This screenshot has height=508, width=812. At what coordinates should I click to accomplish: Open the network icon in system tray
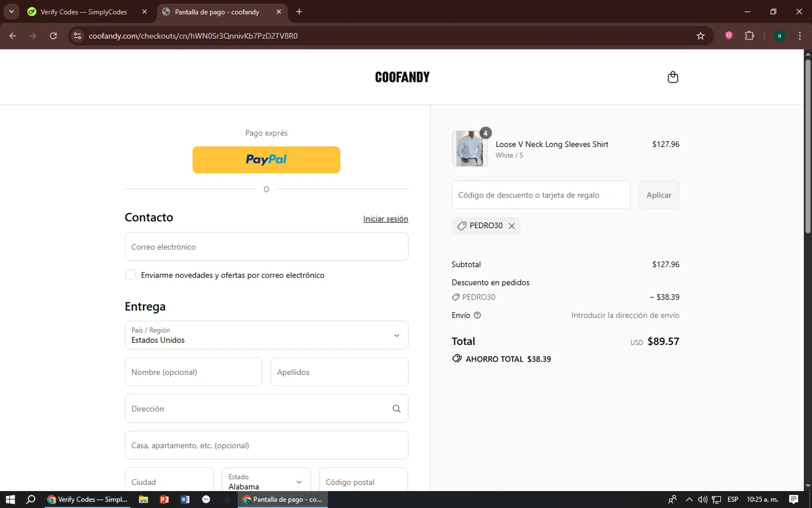717,499
